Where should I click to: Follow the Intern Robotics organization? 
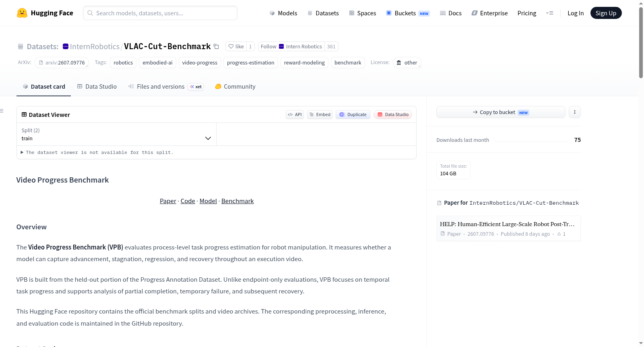(291, 46)
